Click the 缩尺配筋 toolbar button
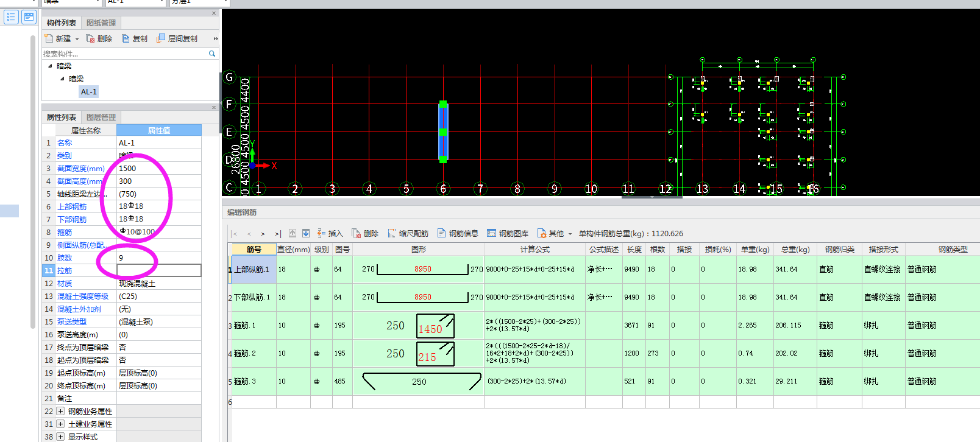This screenshot has height=442, width=980. coord(408,233)
